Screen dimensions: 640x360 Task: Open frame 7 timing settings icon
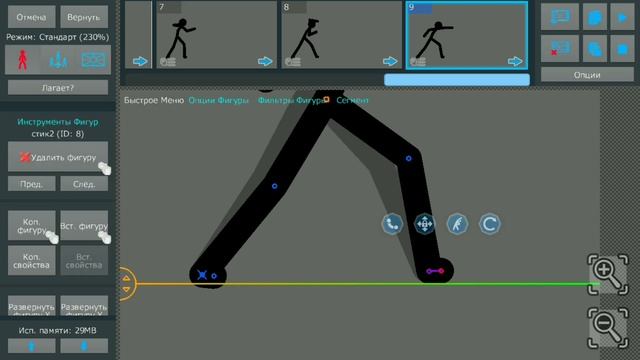[x=168, y=62]
